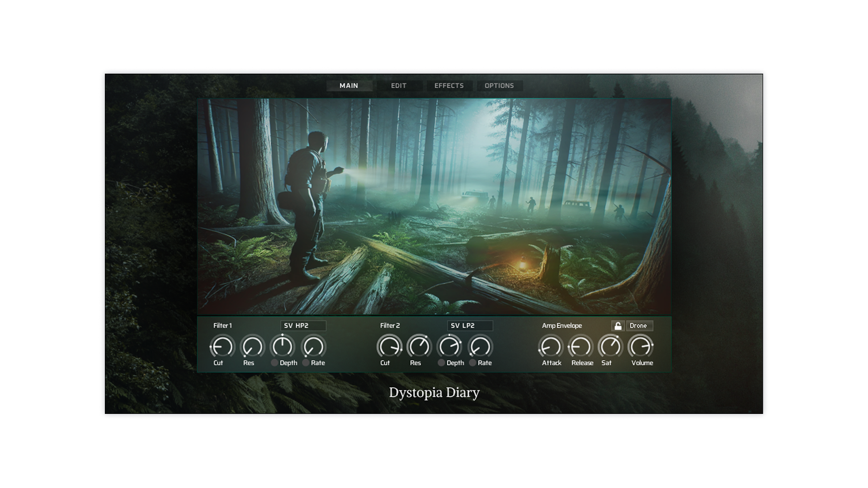The image size is (868, 488).
Task: Open the Drone envelope preset dropdown
Action: [639, 326]
